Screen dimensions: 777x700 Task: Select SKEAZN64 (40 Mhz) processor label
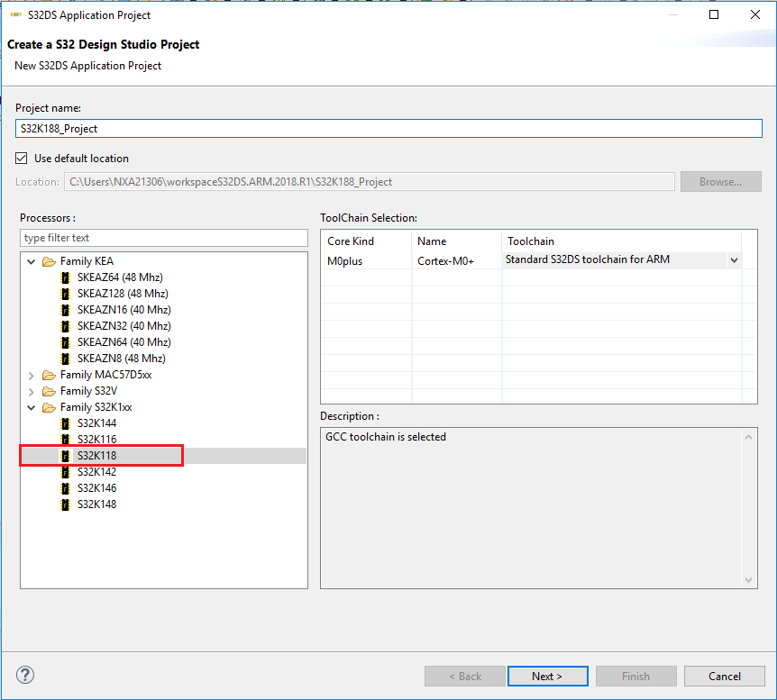pos(123,342)
